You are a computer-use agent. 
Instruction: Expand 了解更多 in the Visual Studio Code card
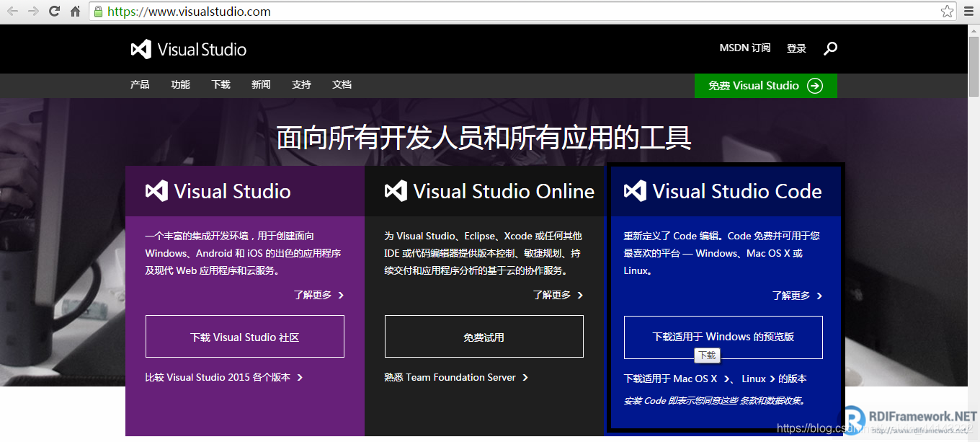pyautogui.click(x=792, y=295)
